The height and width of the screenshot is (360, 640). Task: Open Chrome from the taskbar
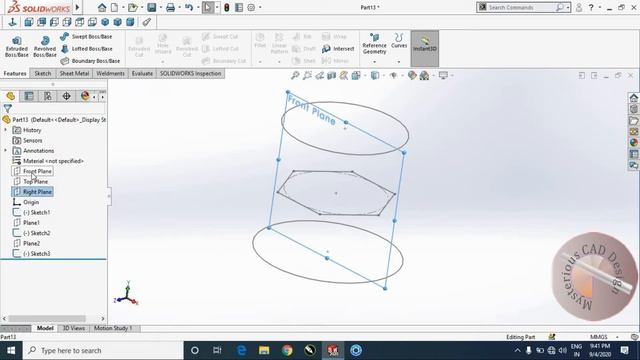[287, 351]
